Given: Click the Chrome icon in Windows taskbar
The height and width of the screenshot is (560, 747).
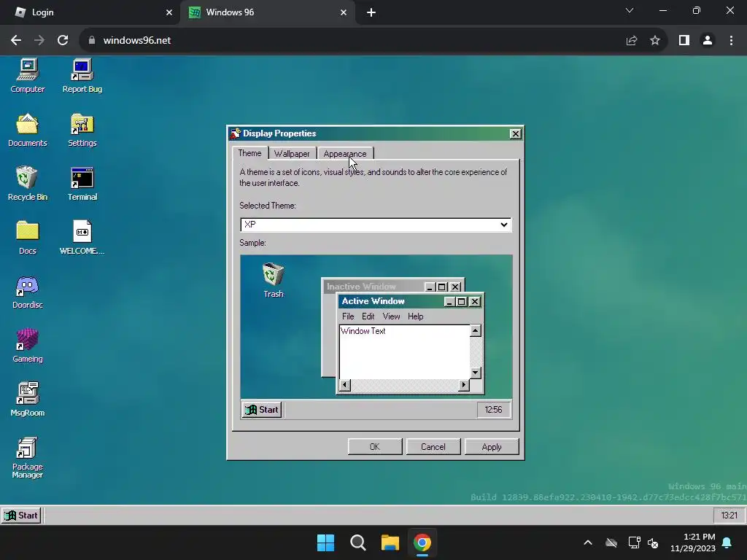Looking at the screenshot, I should pyautogui.click(x=422, y=542).
